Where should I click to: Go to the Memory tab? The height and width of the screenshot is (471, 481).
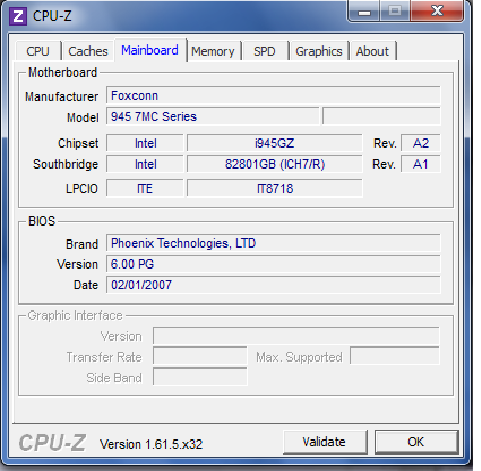pos(213,51)
